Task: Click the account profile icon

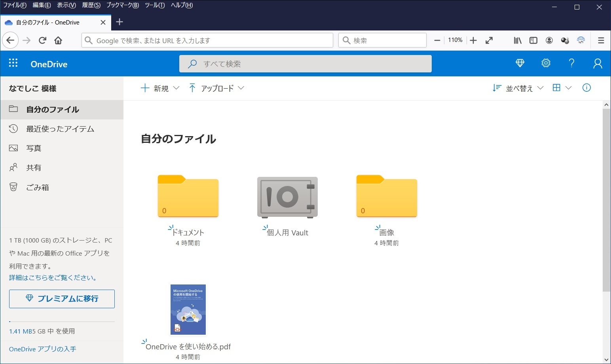Action: [598, 63]
